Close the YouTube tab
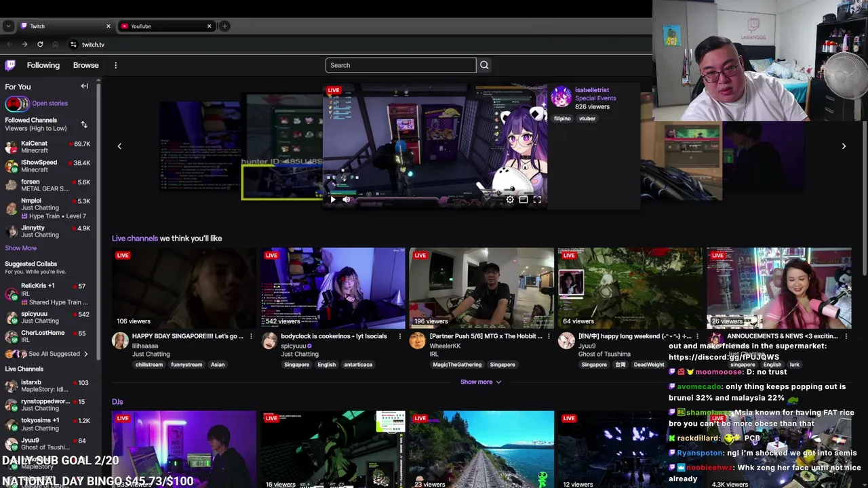The height and width of the screenshot is (488, 868). (x=209, y=26)
